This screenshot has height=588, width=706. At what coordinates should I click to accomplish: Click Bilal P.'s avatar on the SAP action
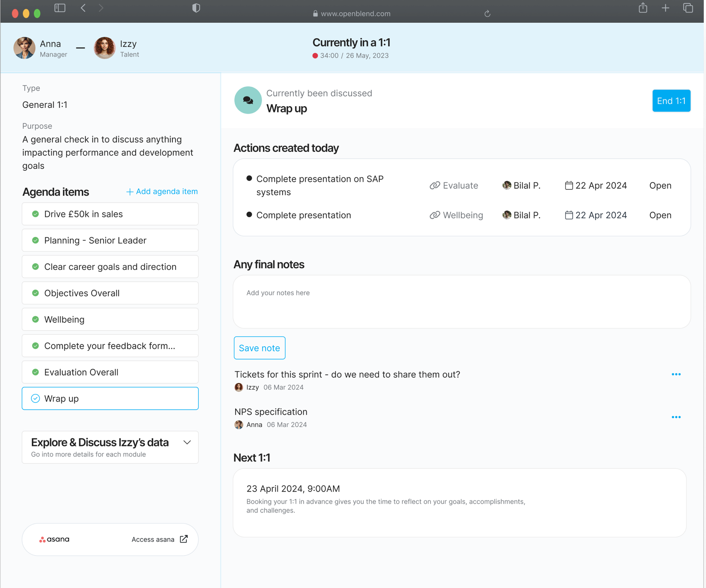(507, 185)
